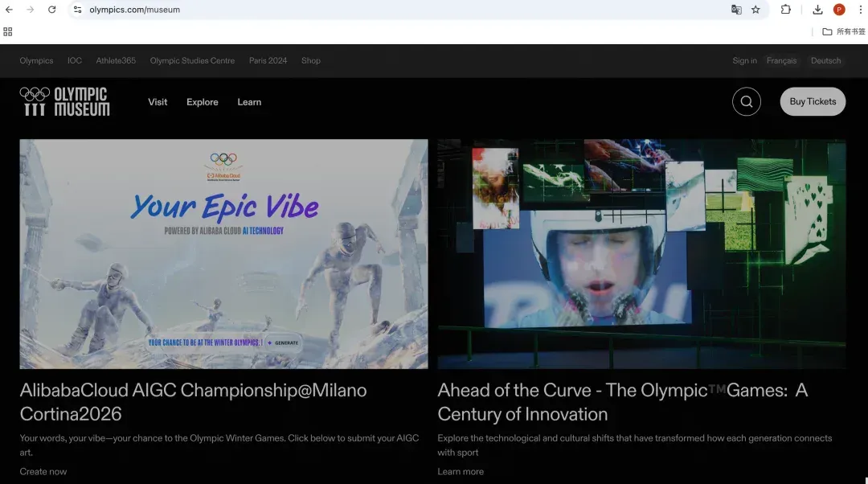Click the Generate button in the banner
This screenshot has height=484, width=868.
coord(283,342)
